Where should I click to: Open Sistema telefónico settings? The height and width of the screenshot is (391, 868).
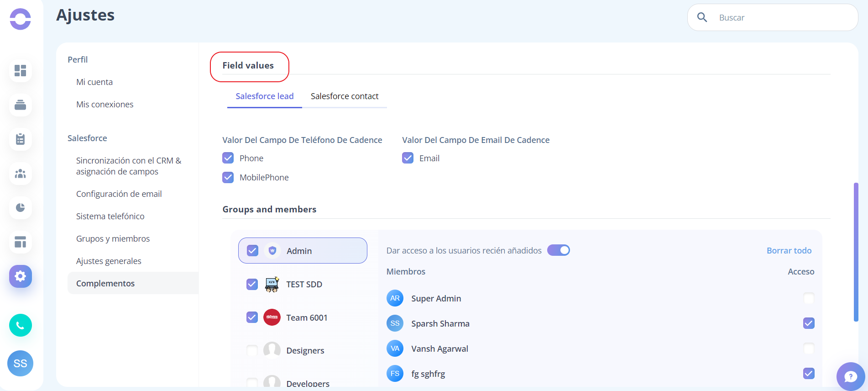[110, 217]
